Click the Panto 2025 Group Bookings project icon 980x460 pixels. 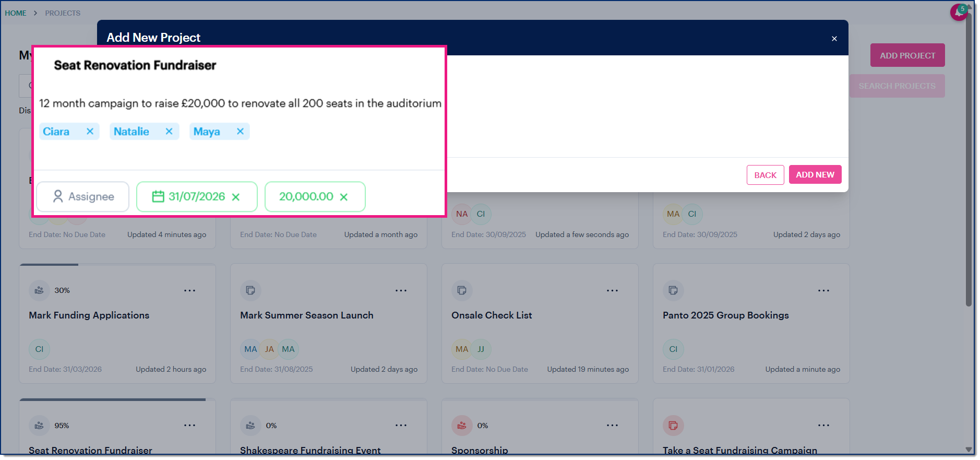[x=673, y=290]
